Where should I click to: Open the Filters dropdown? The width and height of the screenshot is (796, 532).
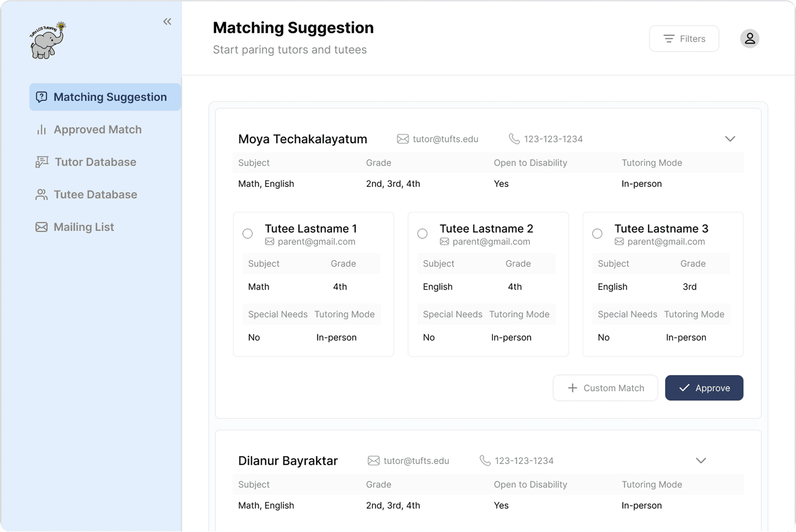(684, 39)
